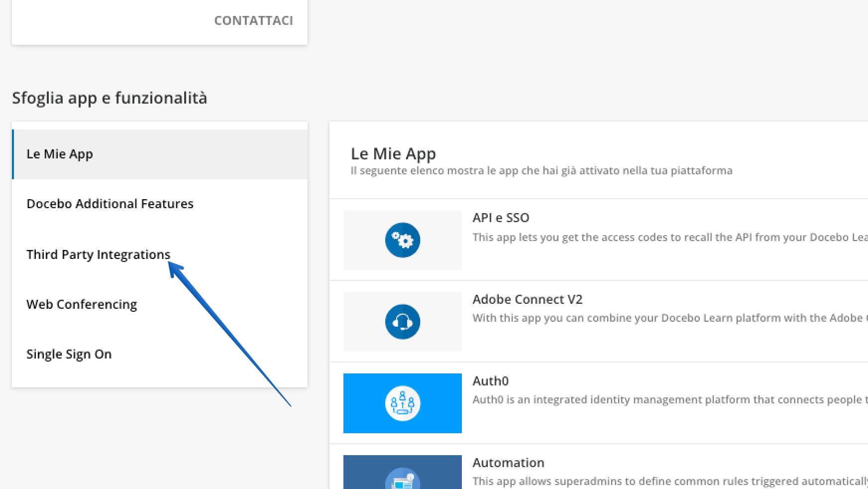Viewport: 868px width, 489px height.
Task: Click the Auth0 app name
Action: pyautogui.click(x=490, y=381)
